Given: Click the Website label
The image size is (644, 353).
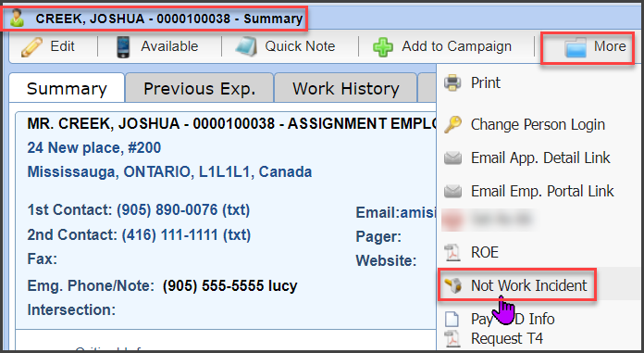Looking at the screenshot, I should [x=386, y=260].
